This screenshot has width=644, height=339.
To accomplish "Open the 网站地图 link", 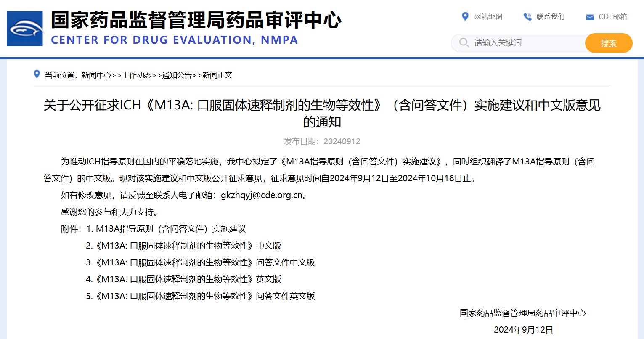I will [x=488, y=16].
